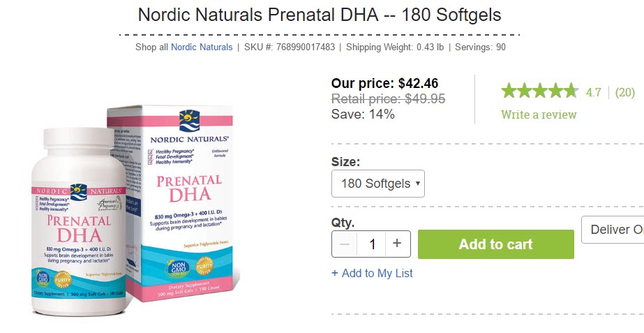The width and height of the screenshot is (644, 333).
Task: Follow the Nordic Naturals brand link
Action: (x=202, y=47)
